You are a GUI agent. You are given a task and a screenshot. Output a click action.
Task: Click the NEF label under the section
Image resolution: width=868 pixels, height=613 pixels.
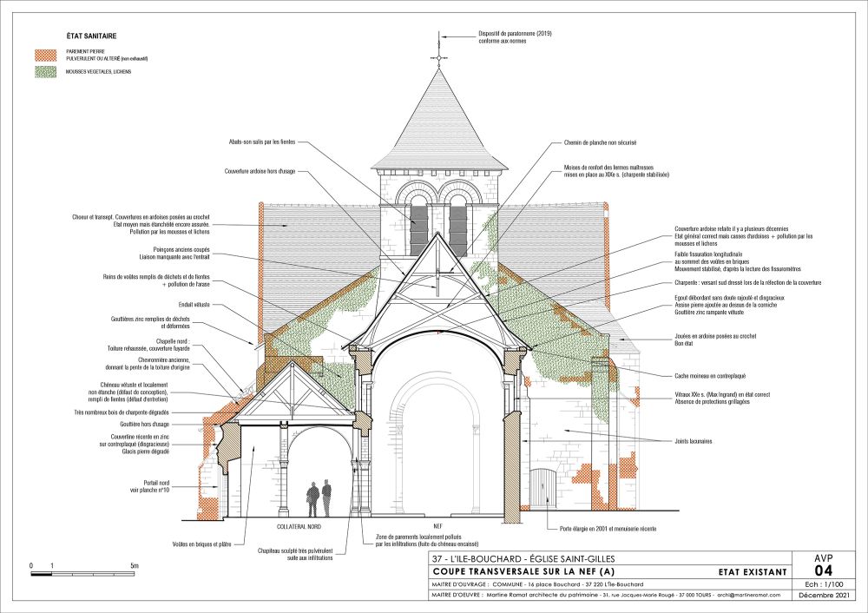click(437, 526)
